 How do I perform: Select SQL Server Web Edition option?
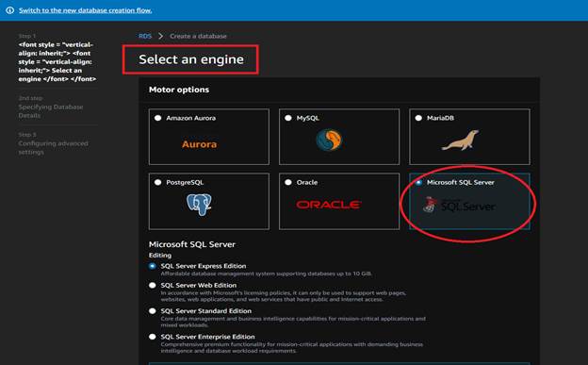[153, 286]
